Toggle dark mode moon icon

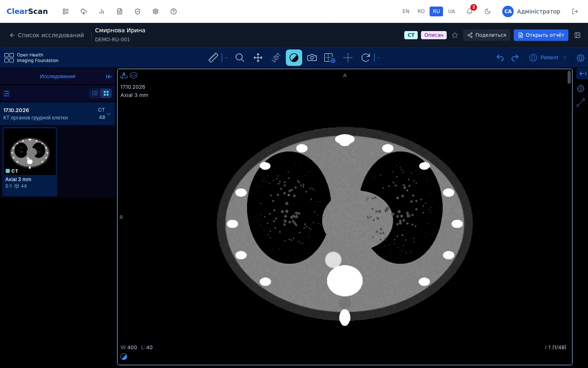[x=488, y=11]
